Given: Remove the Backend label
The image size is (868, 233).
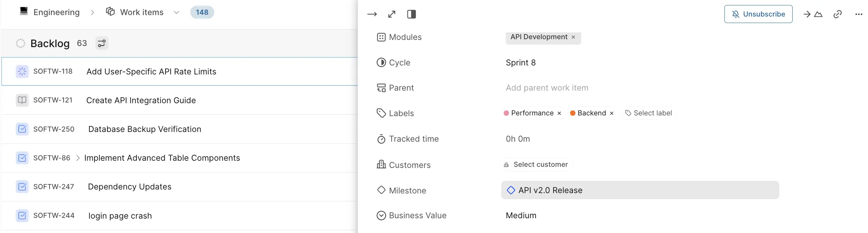Looking at the screenshot, I should point(612,113).
